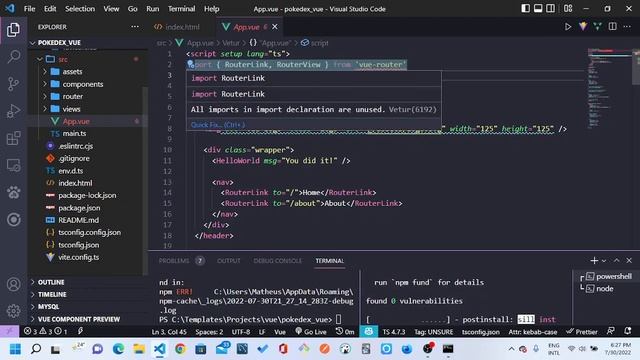Open Microsoft Edge from taskbar
The image size is (640, 360).
click(118, 349)
